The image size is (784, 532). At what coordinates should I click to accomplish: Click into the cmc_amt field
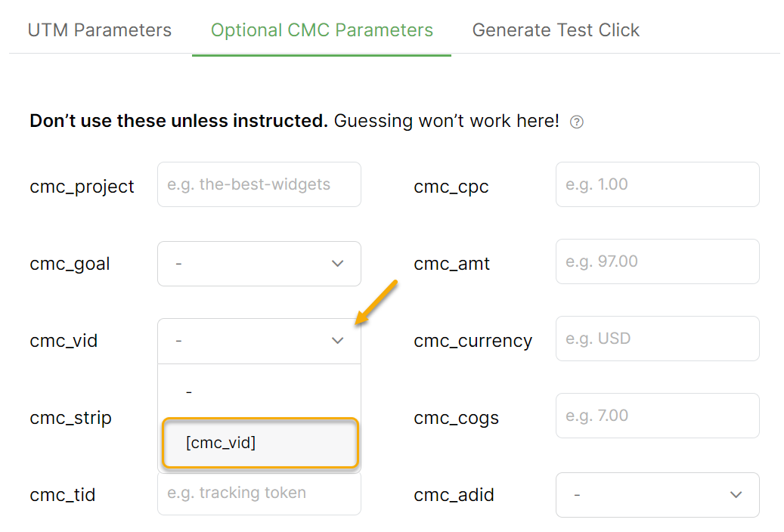657,261
